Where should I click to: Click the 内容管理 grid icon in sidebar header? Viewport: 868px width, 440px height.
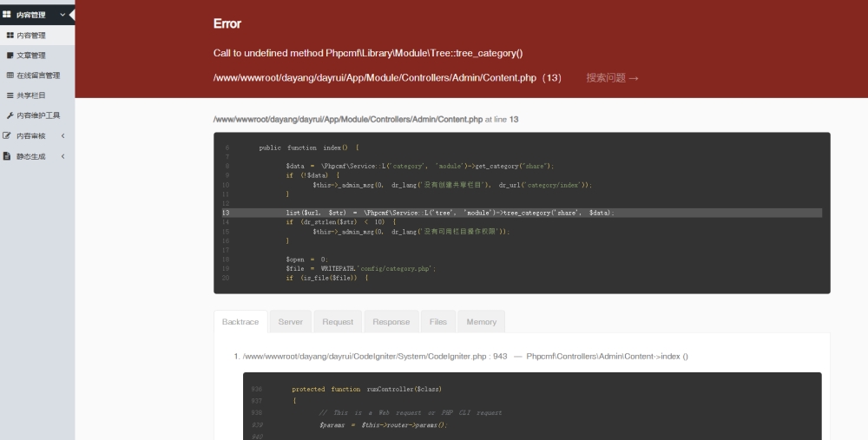[x=7, y=15]
